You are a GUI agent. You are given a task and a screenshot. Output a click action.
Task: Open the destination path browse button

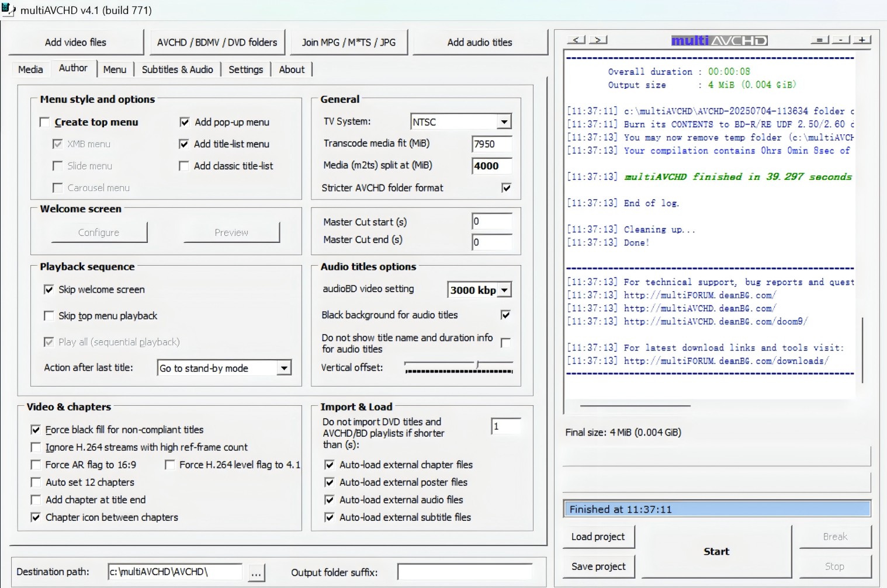tap(256, 573)
